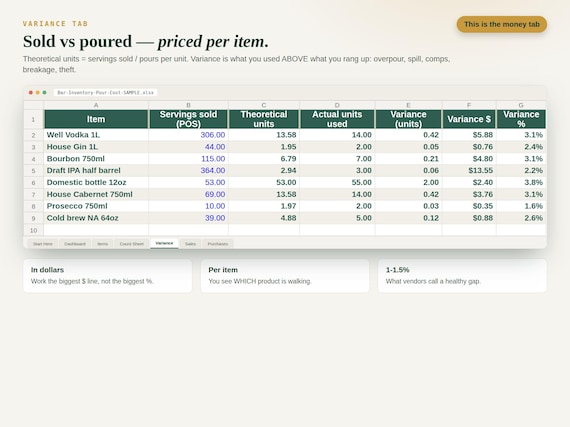Click Cold brew servings sold 39.00
570x427 pixels.
tap(188, 218)
